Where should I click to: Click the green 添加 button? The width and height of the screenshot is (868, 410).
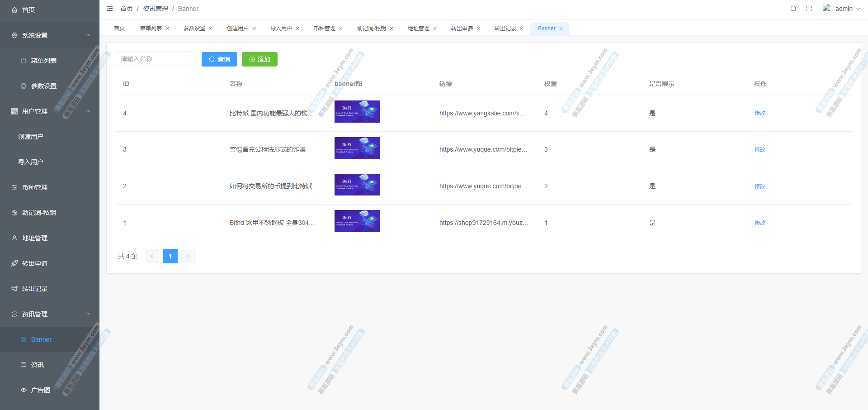tap(259, 59)
